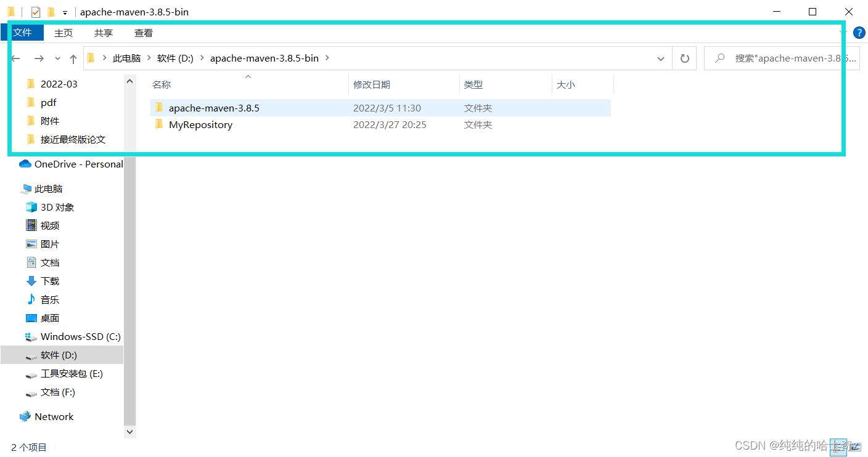The image size is (868, 457).
Task: Click the folder icon in the address bar
Action: [91, 58]
